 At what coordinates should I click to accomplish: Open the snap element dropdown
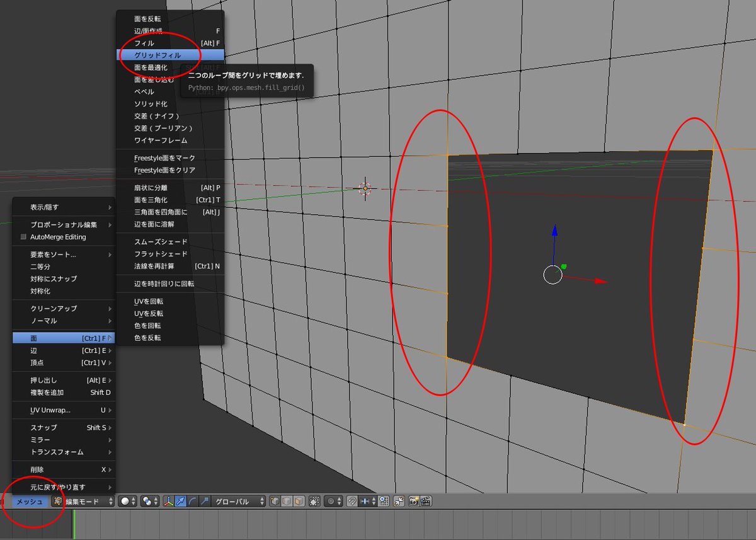click(367, 502)
